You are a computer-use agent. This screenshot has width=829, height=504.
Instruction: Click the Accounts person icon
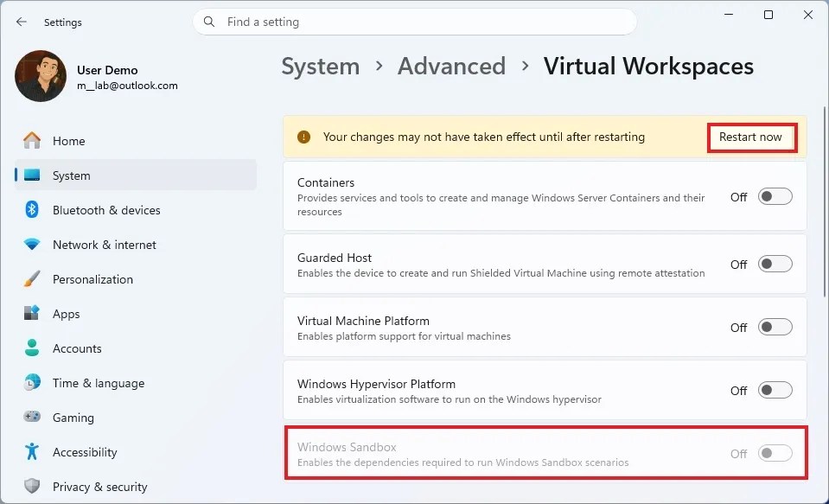click(x=32, y=348)
